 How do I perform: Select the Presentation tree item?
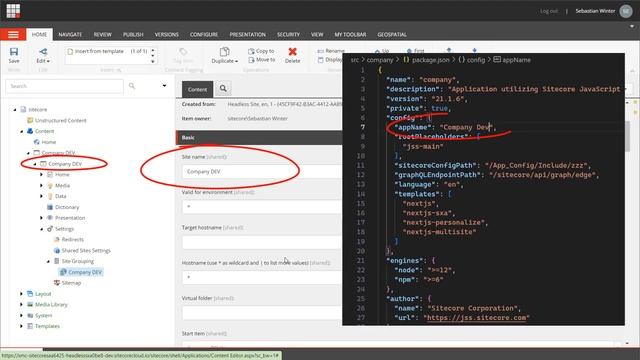coord(70,218)
